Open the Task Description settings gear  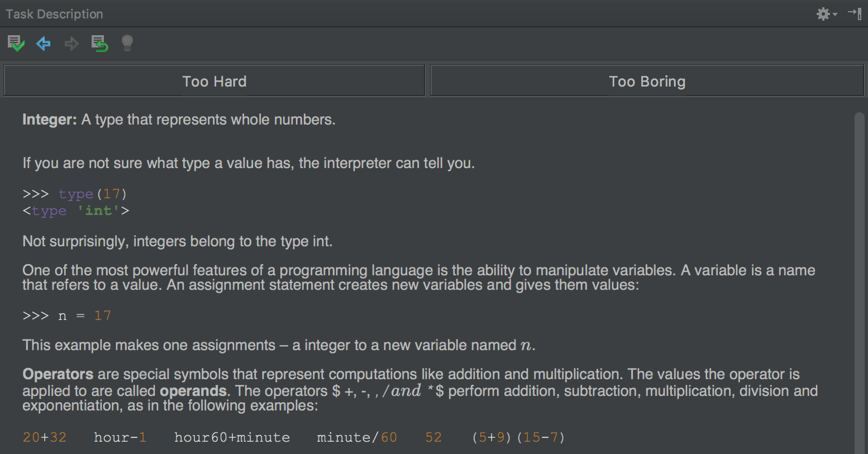click(x=822, y=14)
